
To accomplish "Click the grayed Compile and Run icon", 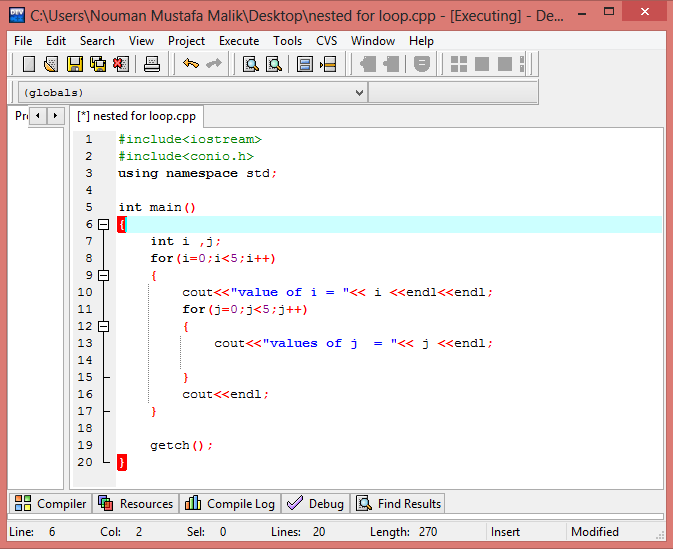I will point(505,64).
